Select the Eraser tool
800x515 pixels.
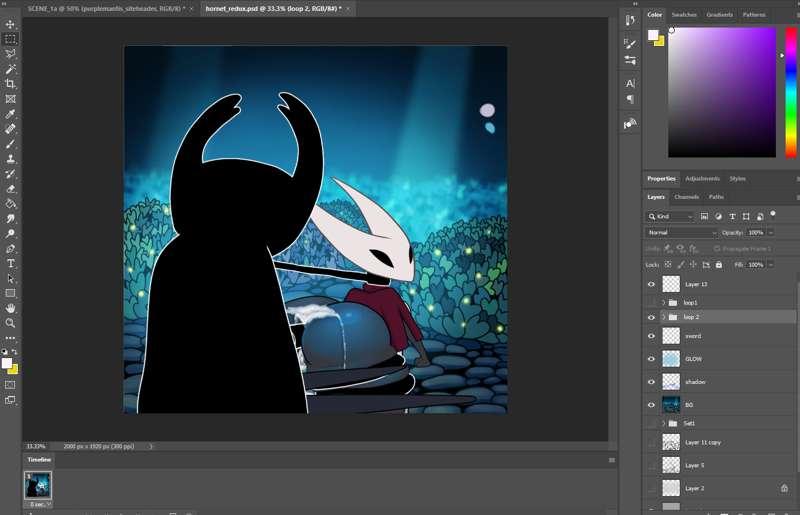pos(10,189)
